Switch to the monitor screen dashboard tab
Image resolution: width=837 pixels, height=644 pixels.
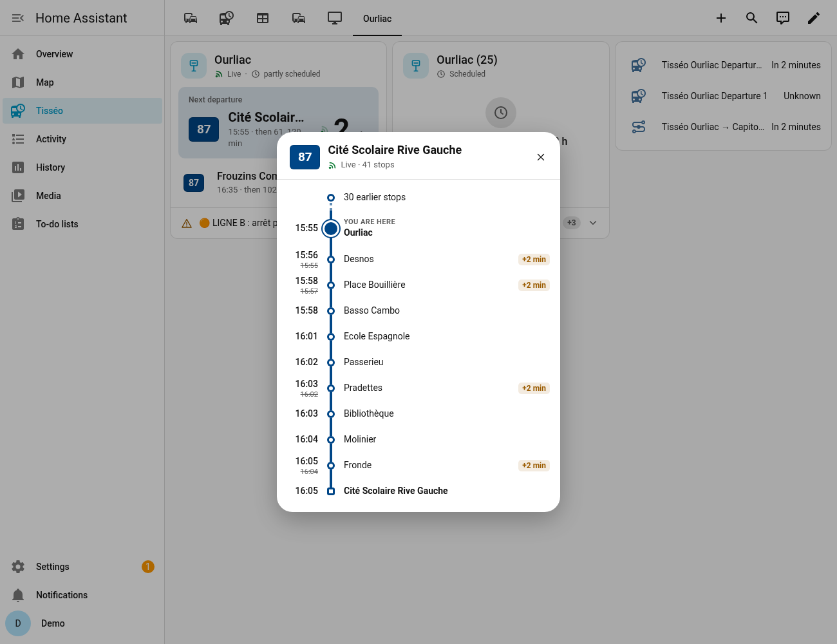pyautogui.click(x=335, y=18)
